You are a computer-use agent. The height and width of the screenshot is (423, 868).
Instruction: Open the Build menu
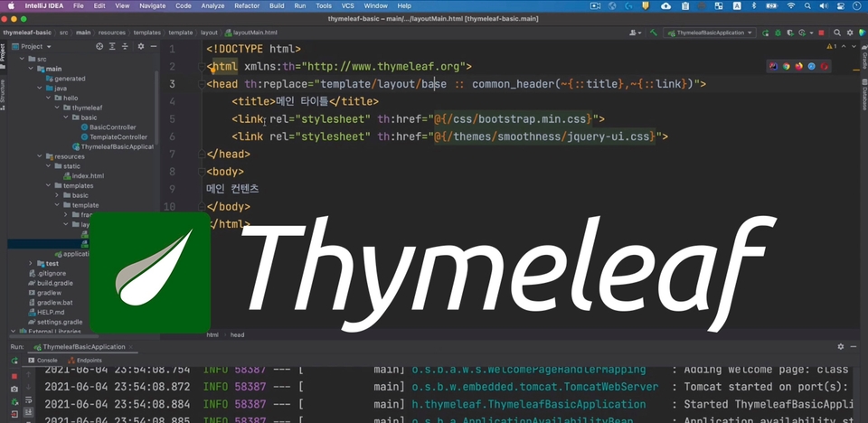pos(277,5)
